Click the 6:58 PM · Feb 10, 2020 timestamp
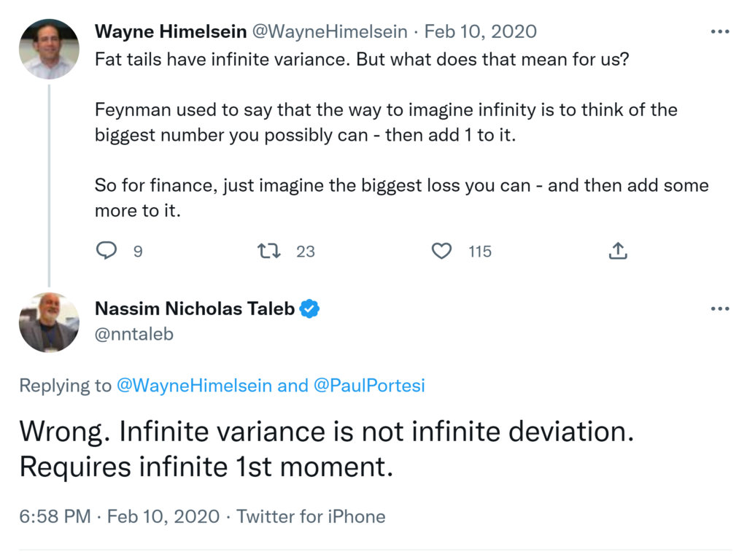Viewport: 747px width, 560px height. tap(120, 516)
